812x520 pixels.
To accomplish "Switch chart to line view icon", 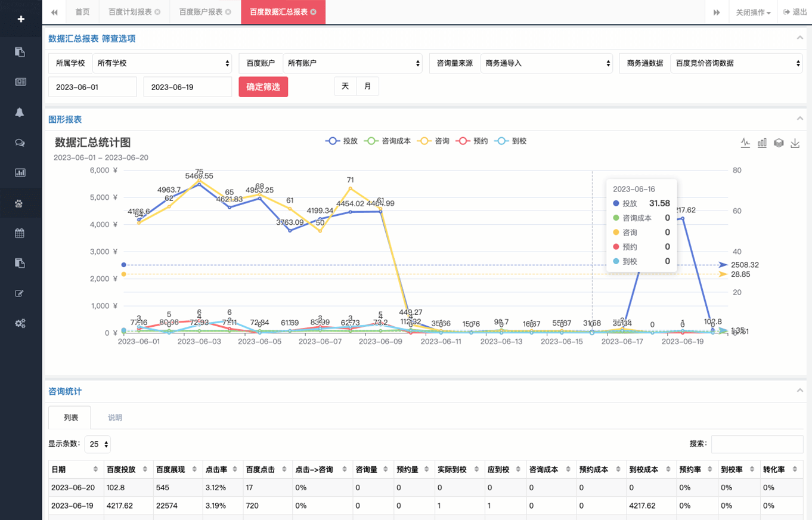I will [x=745, y=143].
